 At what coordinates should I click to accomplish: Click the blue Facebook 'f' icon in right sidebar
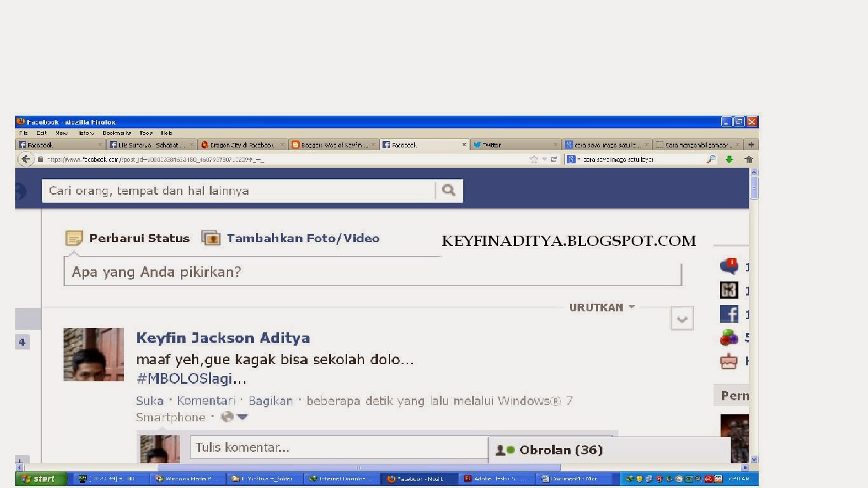(729, 314)
